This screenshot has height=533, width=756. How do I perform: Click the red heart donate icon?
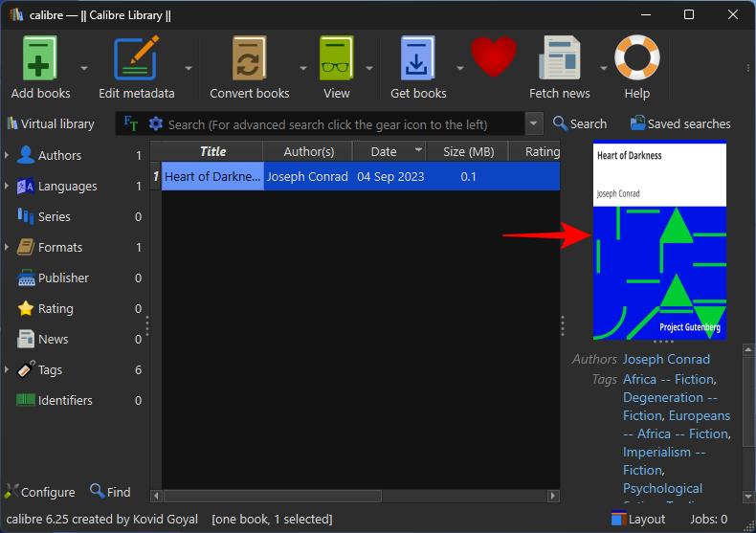494,56
